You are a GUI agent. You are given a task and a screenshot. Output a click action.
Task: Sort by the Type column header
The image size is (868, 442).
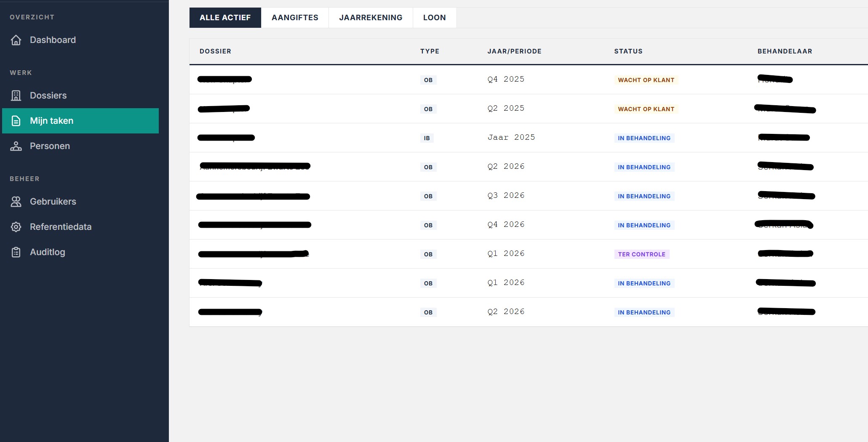tap(430, 51)
